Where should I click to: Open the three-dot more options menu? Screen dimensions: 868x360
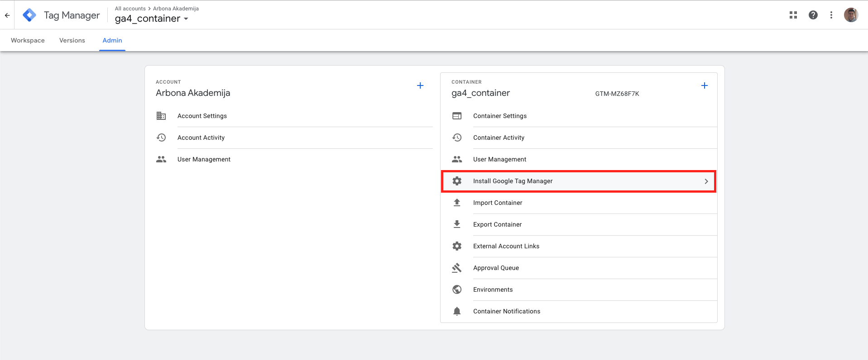(831, 15)
